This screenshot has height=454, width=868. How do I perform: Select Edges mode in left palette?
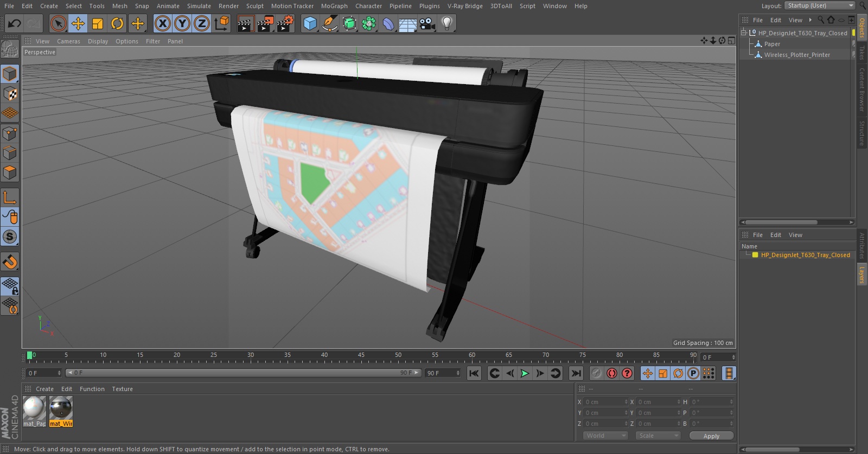[10, 153]
